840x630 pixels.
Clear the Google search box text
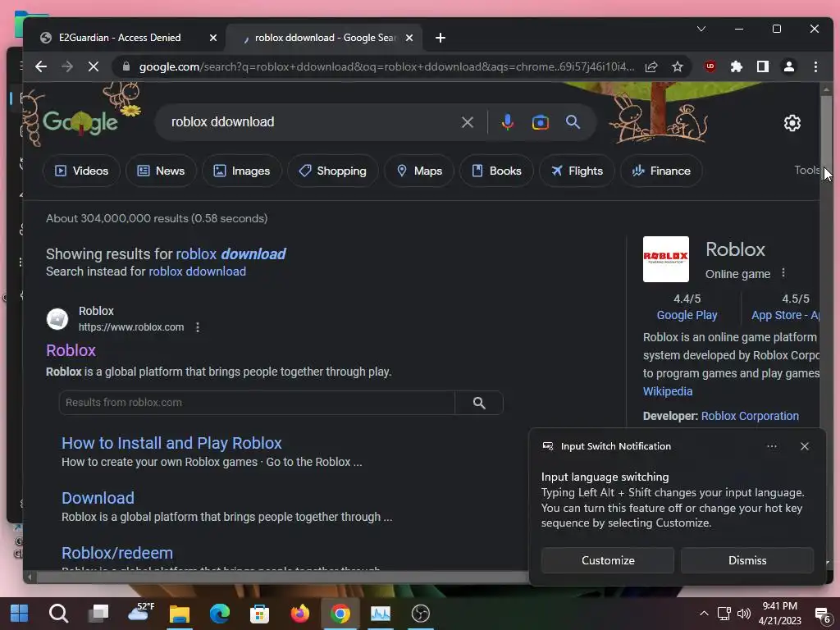click(x=468, y=122)
